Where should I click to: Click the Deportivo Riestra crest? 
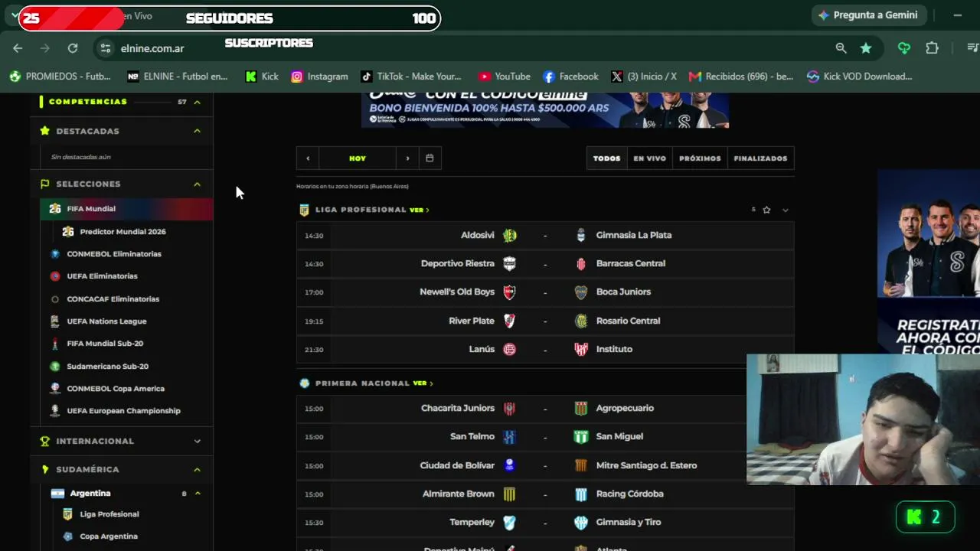pos(509,263)
